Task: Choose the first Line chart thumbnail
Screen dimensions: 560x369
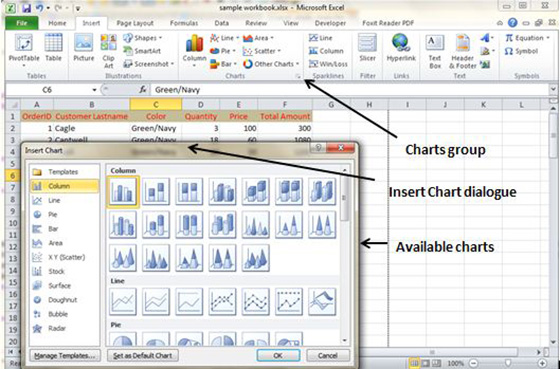Action: (123, 302)
